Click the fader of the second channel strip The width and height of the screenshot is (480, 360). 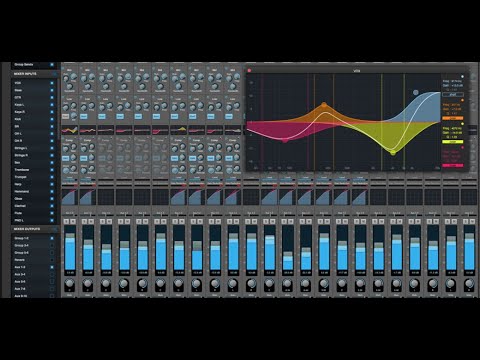coord(88,248)
